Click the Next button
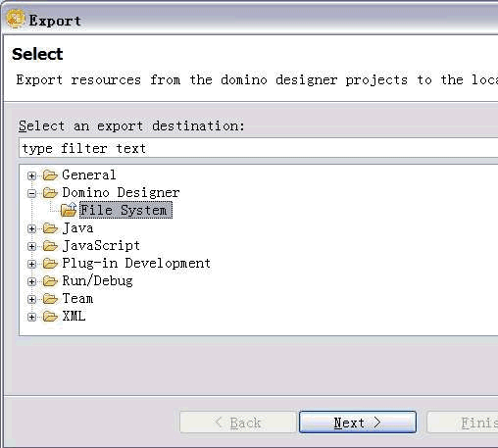The image size is (498, 448). coord(358,423)
